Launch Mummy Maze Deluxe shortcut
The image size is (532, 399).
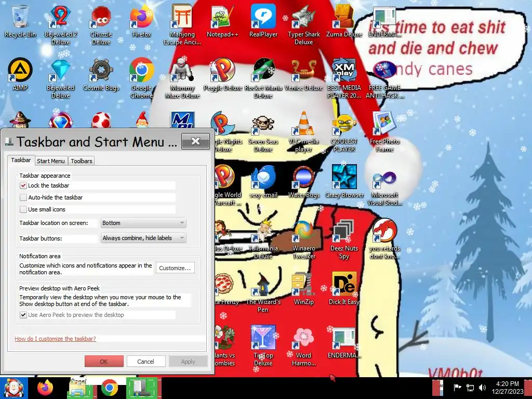tap(182, 79)
